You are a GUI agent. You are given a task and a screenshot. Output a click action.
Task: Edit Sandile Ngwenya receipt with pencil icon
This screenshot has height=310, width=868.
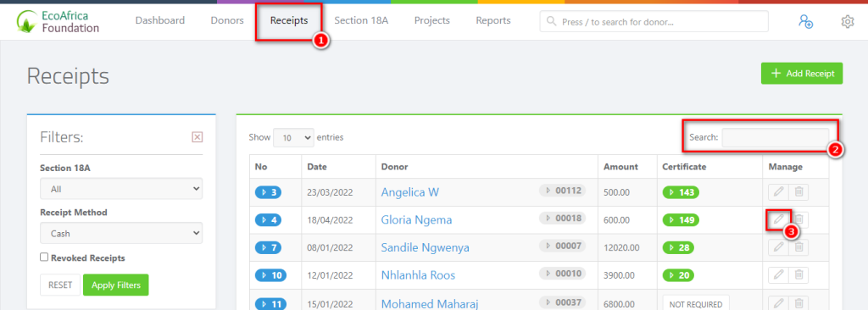point(778,246)
